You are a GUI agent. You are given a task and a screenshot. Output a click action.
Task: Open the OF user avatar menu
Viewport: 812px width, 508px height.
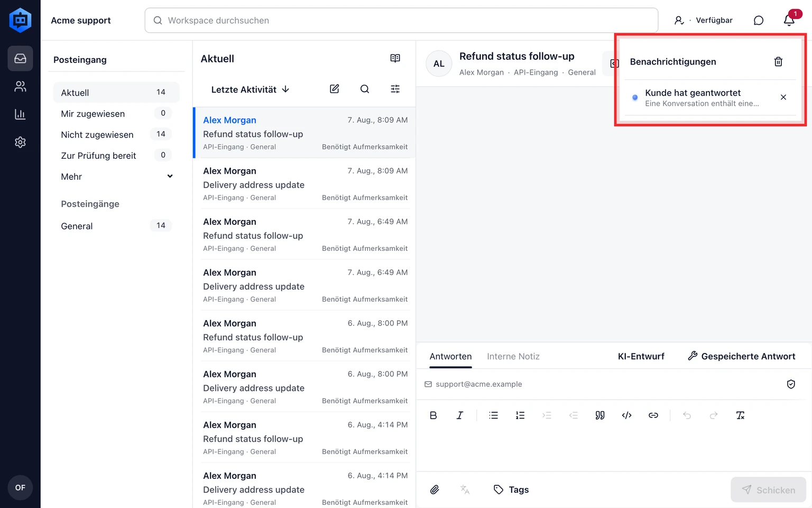[x=20, y=487]
